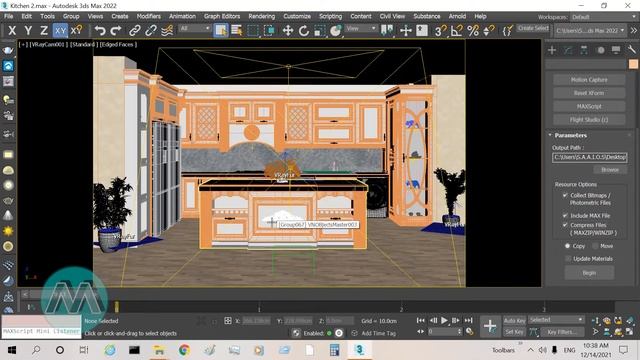Screen dimensions: 640x360
Task: Toggle the Set Key mode button
Action: 514,332
